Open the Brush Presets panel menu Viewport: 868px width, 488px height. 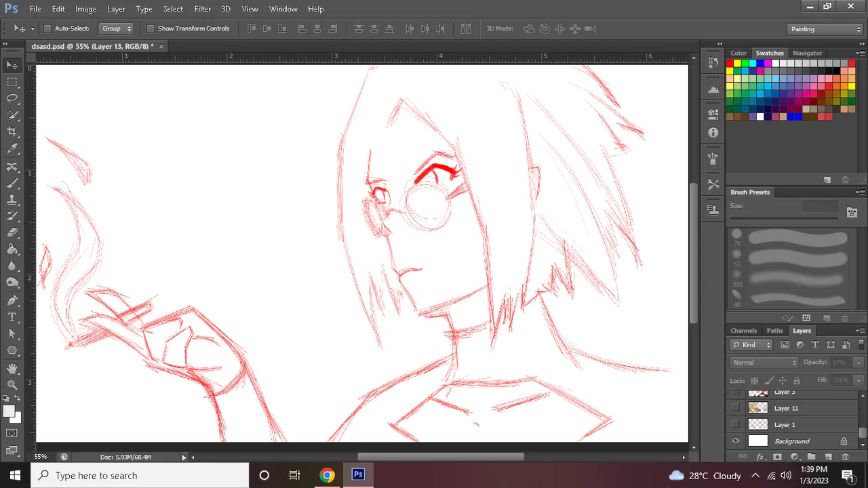coord(860,192)
